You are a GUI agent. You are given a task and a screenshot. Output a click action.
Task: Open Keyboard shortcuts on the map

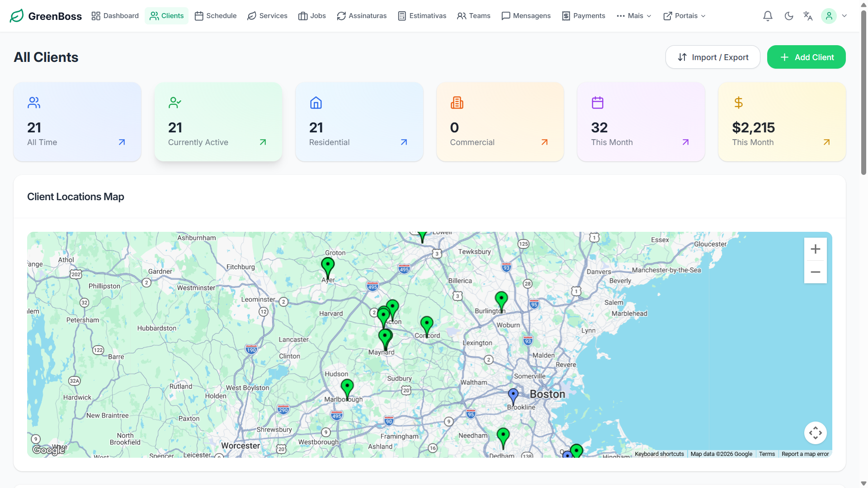click(659, 454)
